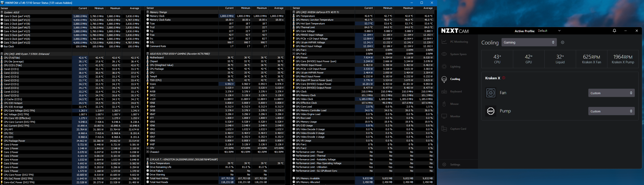Screen dimensions: 644x185
Task: Select the Total Host Writes row
Action: [x=215, y=179]
